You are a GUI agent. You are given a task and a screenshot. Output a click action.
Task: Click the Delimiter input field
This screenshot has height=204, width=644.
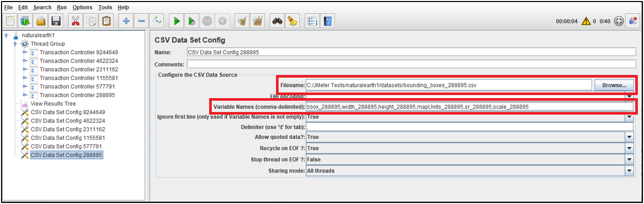click(469, 127)
